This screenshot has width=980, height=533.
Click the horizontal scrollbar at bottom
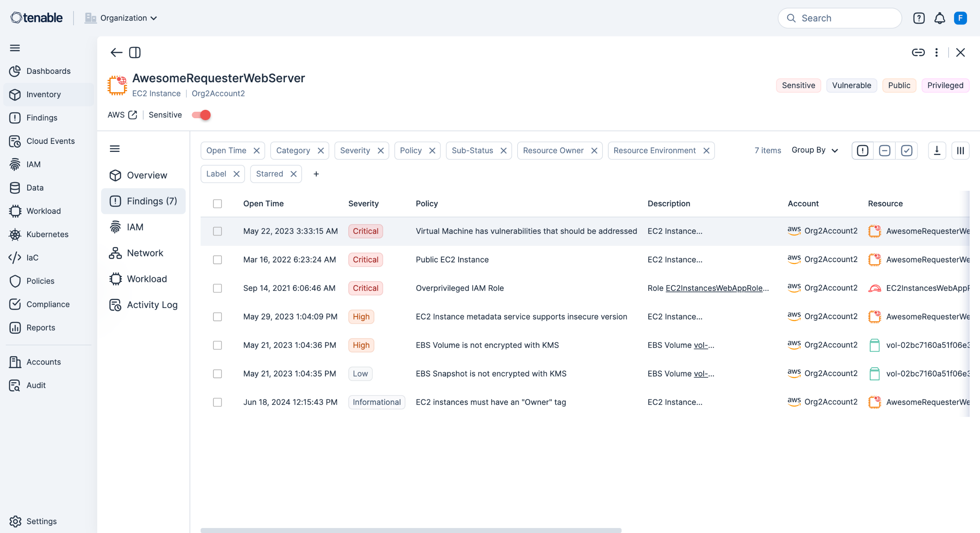(x=411, y=530)
